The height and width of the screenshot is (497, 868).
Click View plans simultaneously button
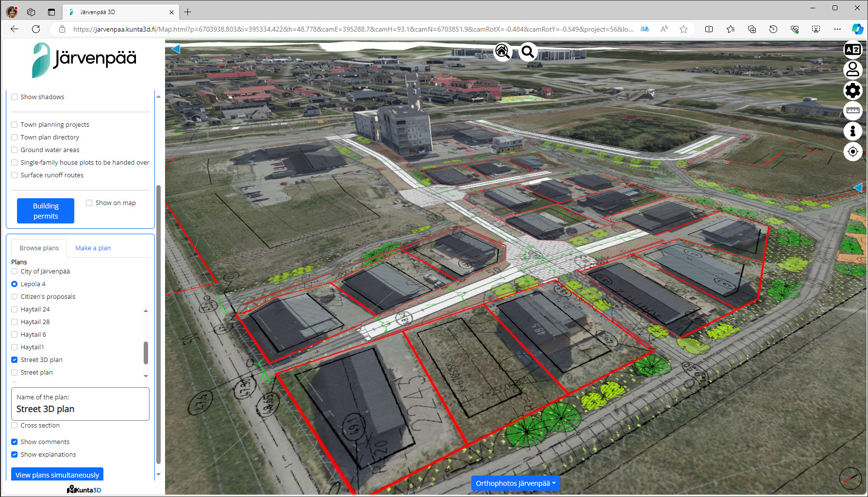(x=57, y=475)
